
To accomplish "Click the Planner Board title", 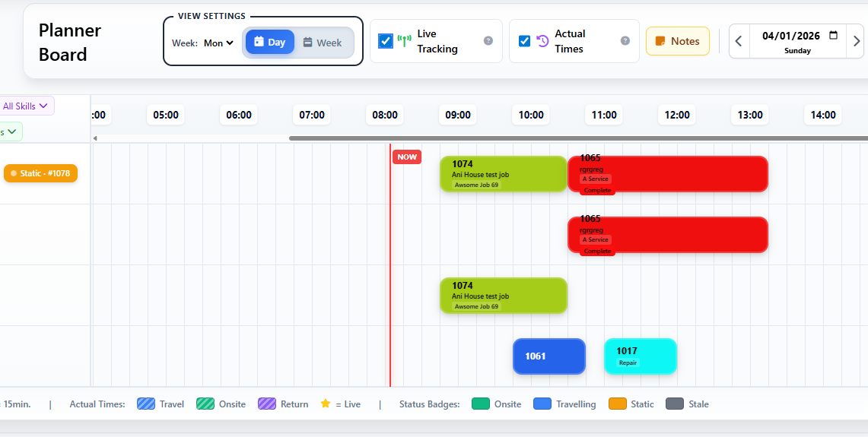I will pos(70,43).
